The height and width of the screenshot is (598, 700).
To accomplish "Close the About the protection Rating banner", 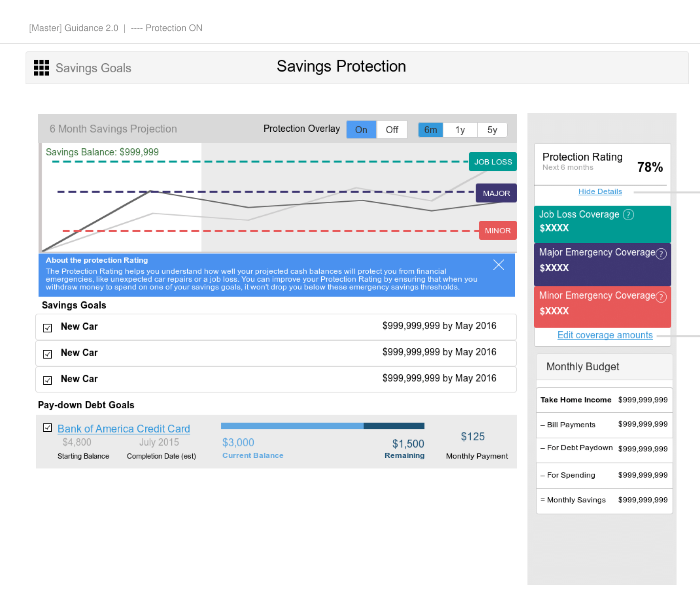I will pos(498,265).
